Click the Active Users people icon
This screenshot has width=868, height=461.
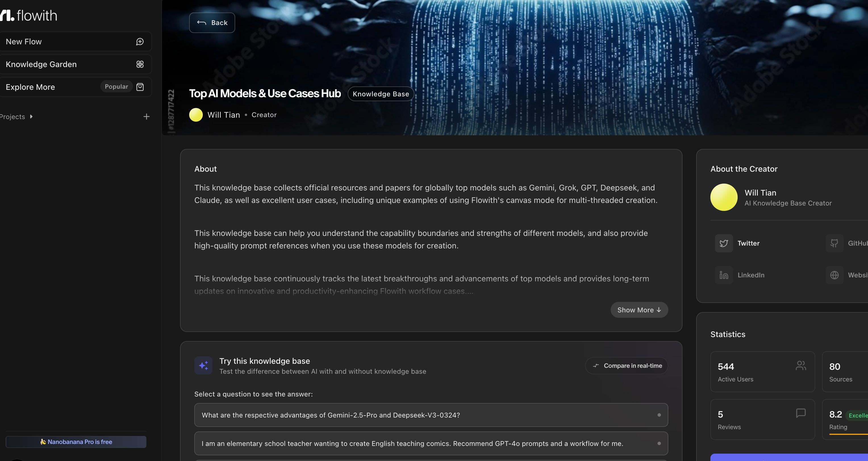pyautogui.click(x=801, y=366)
